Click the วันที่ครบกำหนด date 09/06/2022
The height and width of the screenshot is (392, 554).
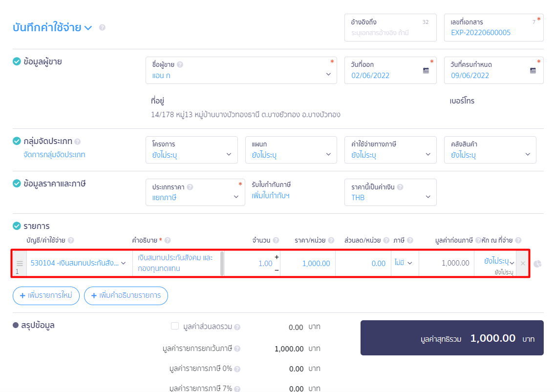tap(470, 76)
